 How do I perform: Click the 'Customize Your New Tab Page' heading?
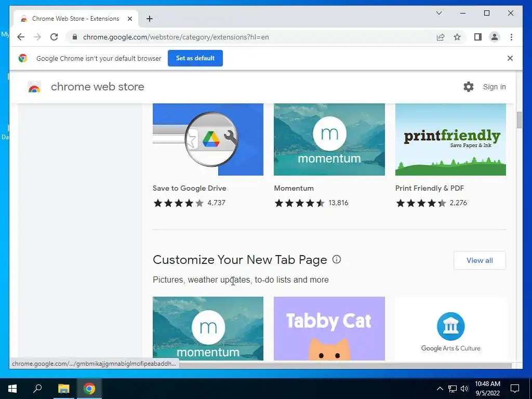(240, 260)
